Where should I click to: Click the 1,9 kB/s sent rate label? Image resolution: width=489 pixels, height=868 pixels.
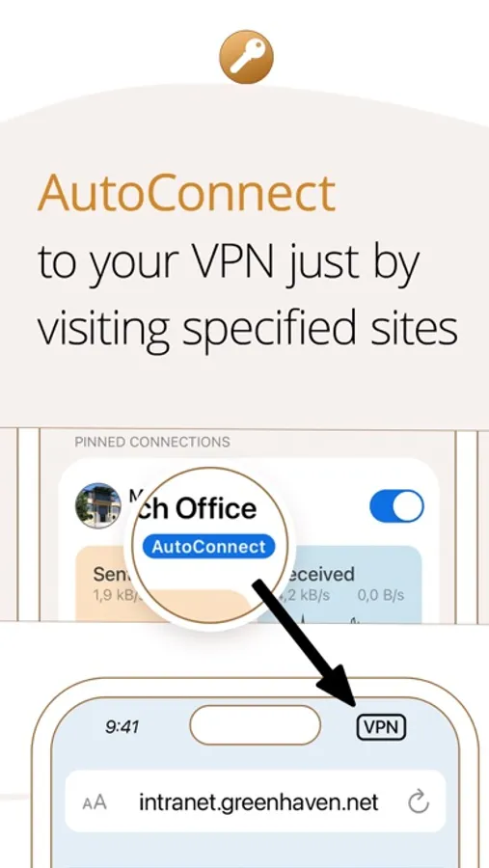pyautogui.click(x=111, y=596)
